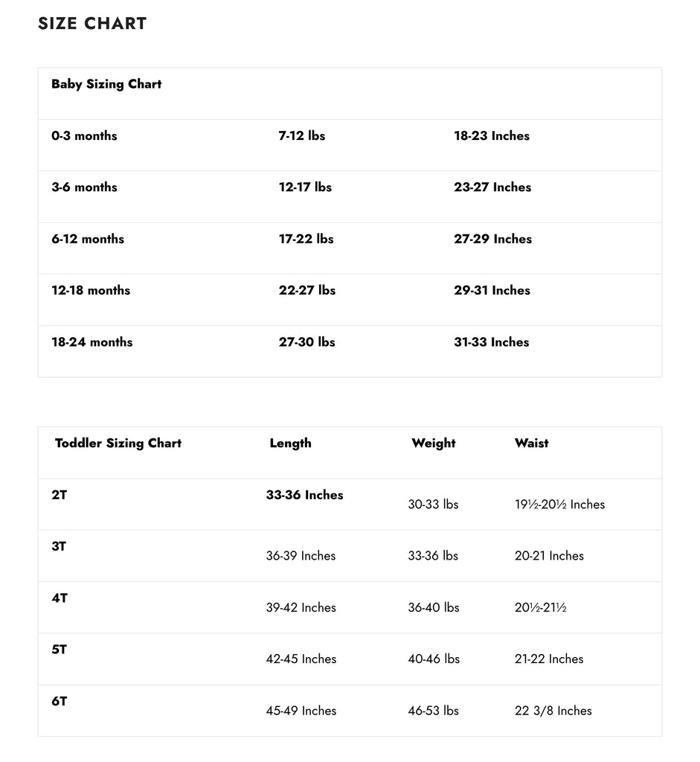This screenshot has height=762, width=700.
Task: Click the 40-46 lbs weight cell
Action: tap(434, 659)
